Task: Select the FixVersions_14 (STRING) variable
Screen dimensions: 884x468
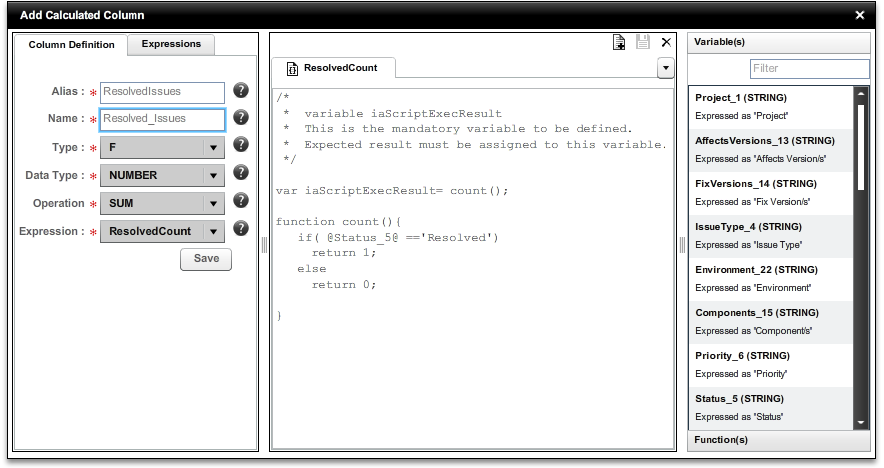Action: (x=771, y=193)
